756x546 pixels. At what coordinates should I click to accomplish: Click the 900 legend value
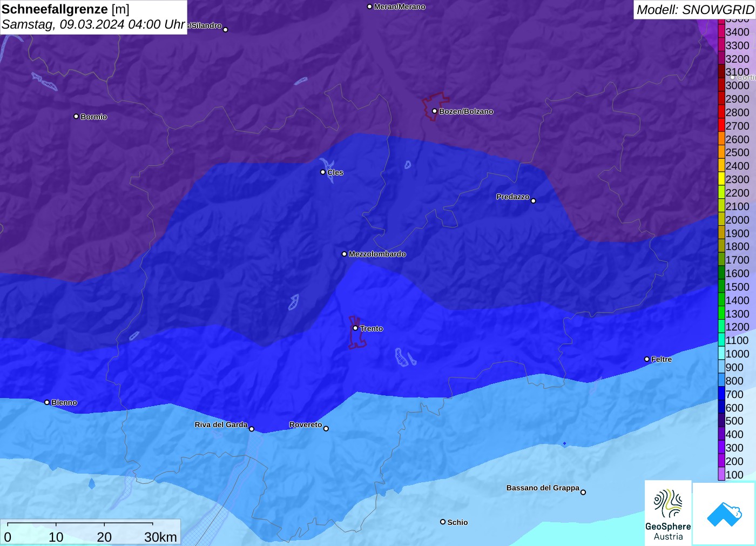pyautogui.click(x=734, y=367)
